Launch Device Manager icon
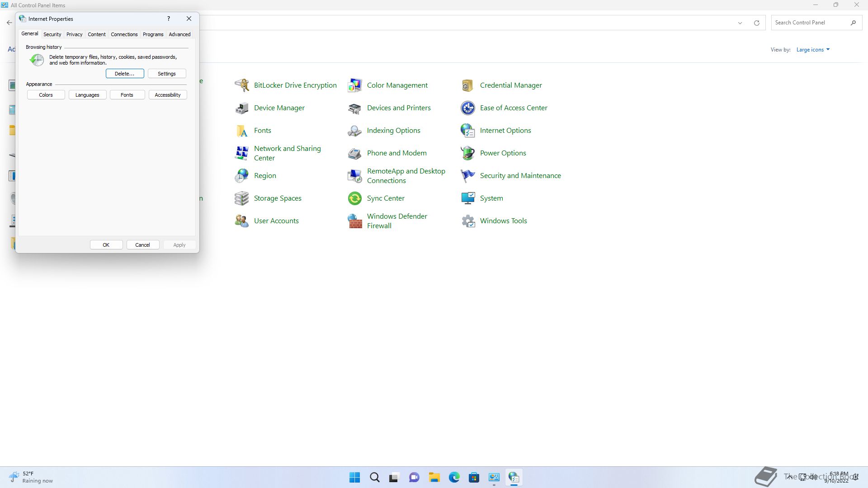The height and width of the screenshot is (488, 868). [x=242, y=108]
